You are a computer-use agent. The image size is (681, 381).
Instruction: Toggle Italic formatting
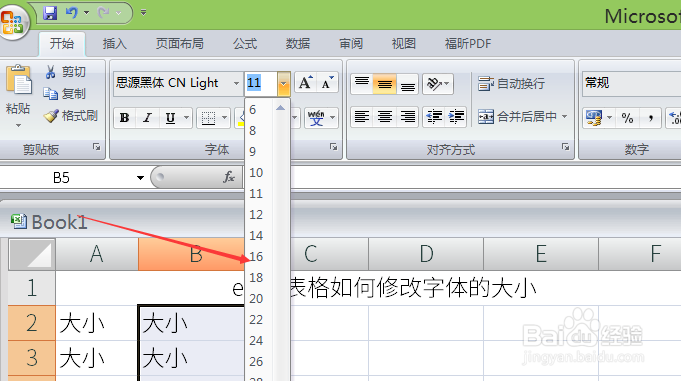tap(147, 118)
